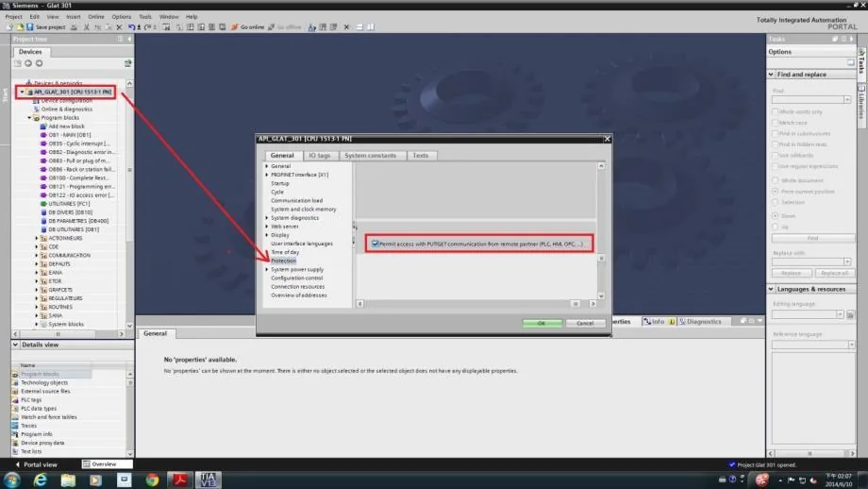Click OK button in properties dialog
The height and width of the screenshot is (489, 868).
[542, 323]
